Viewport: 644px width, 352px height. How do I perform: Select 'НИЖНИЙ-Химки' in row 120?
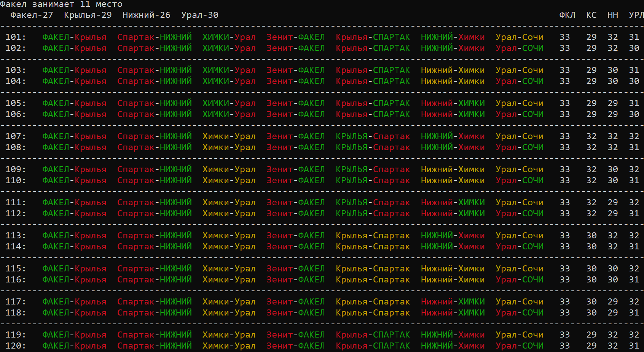pyautogui.click(x=453, y=346)
